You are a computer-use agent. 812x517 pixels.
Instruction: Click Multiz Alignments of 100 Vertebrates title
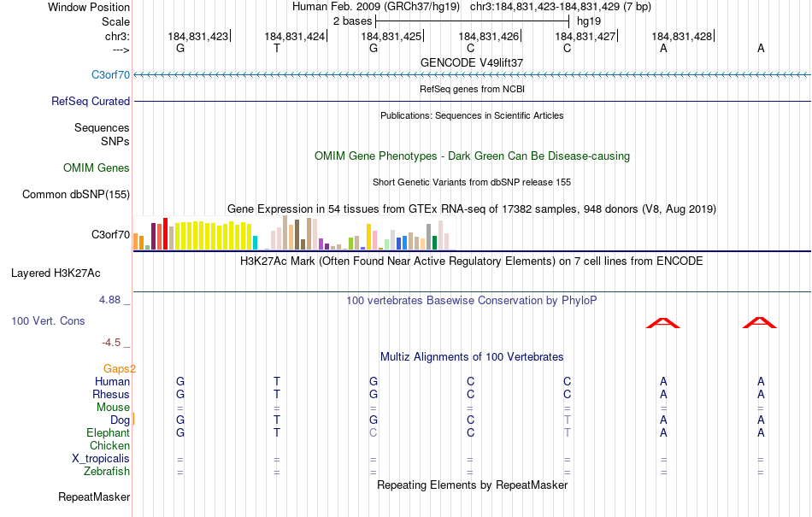coord(472,356)
